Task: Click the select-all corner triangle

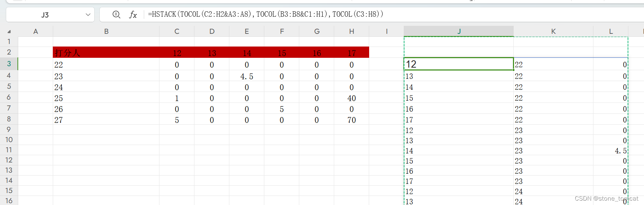Action: tap(9, 31)
